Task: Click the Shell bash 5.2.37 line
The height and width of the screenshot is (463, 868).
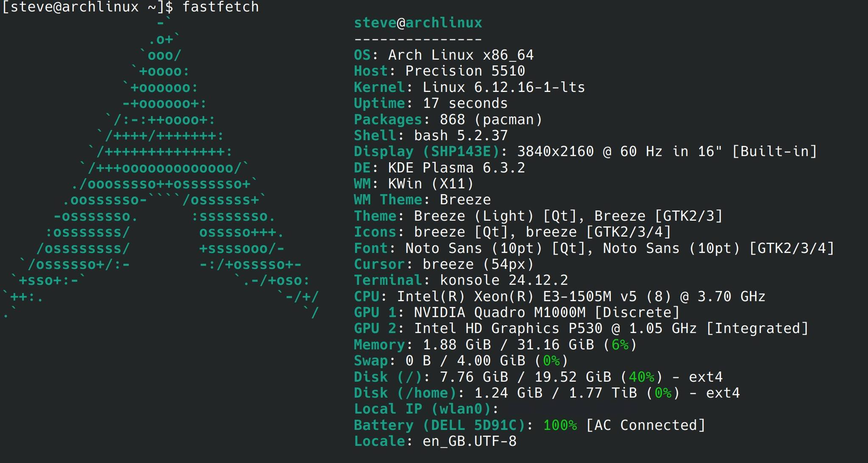Action: (x=431, y=136)
